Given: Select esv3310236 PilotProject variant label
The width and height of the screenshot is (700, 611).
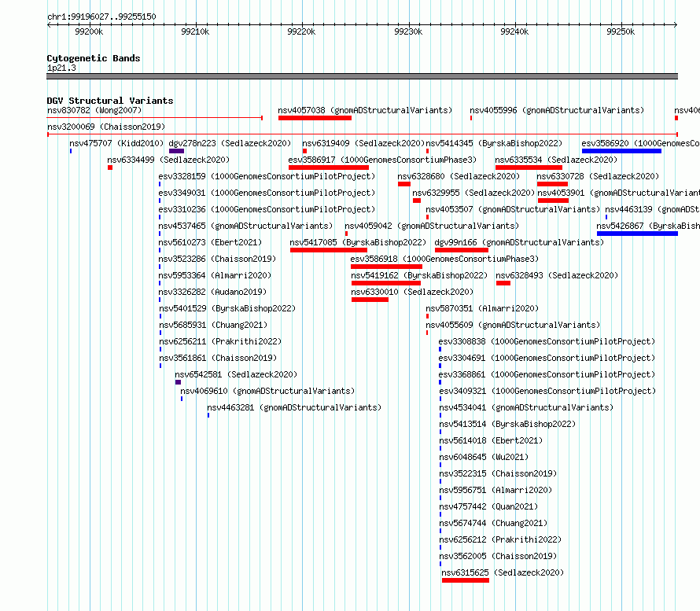Looking at the screenshot, I should click(x=267, y=209).
